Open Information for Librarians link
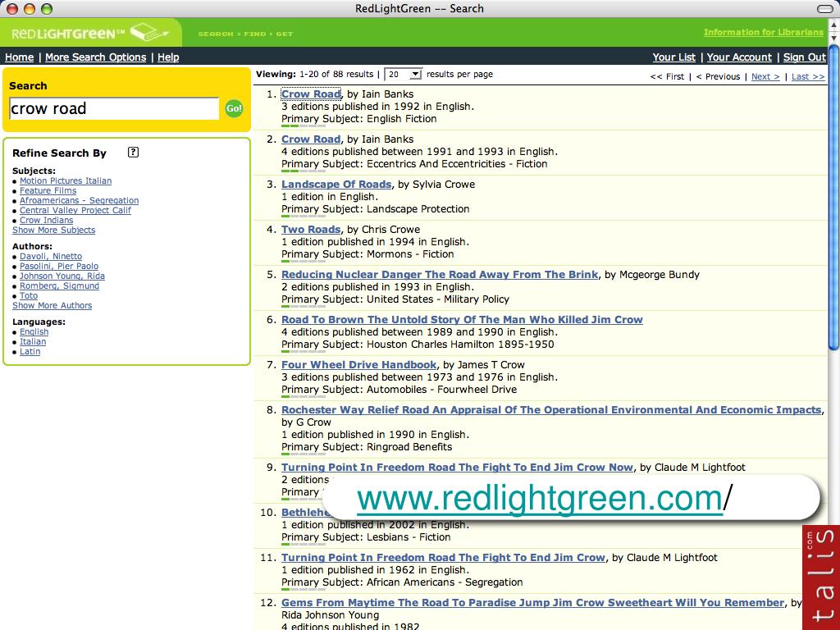Image resolution: width=840 pixels, height=630 pixels. 764,32
